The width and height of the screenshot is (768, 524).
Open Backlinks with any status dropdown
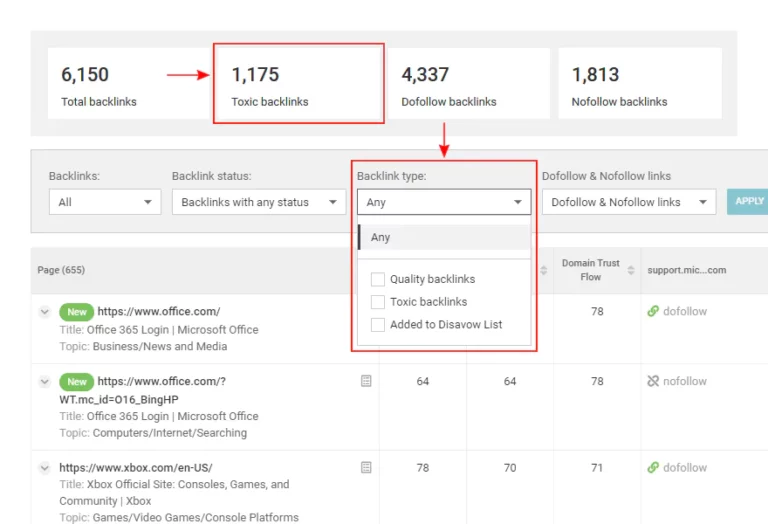[259, 202]
